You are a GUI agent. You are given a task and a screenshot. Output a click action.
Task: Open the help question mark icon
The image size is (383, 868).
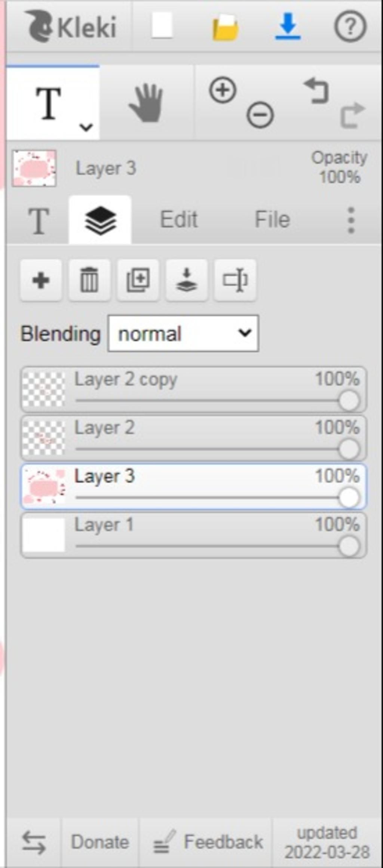[350, 26]
